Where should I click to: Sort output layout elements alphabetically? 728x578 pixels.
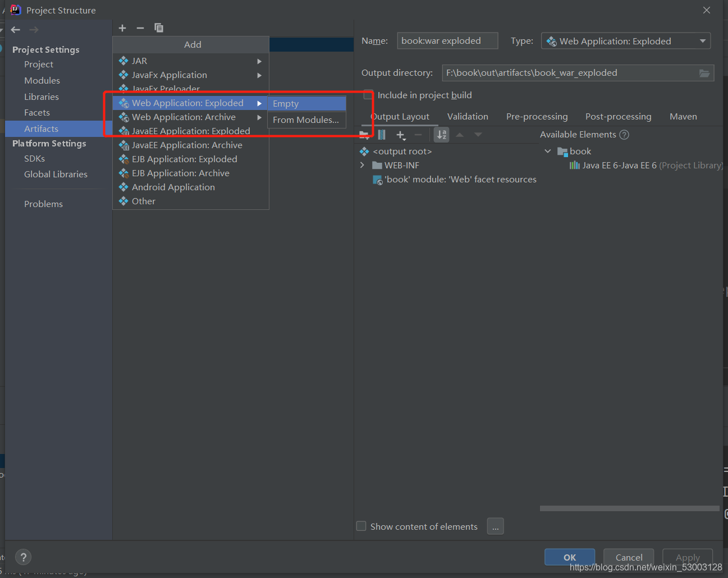(441, 135)
